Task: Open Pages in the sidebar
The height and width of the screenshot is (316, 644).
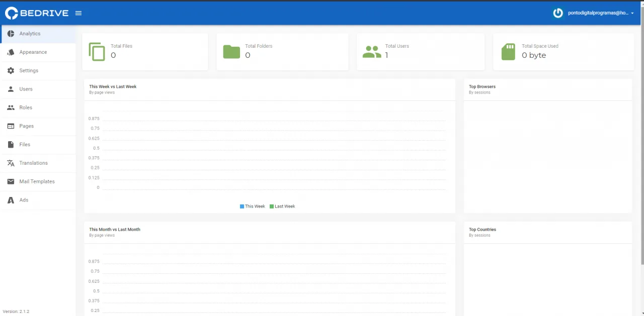Action: pyautogui.click(x=38, y=126)
